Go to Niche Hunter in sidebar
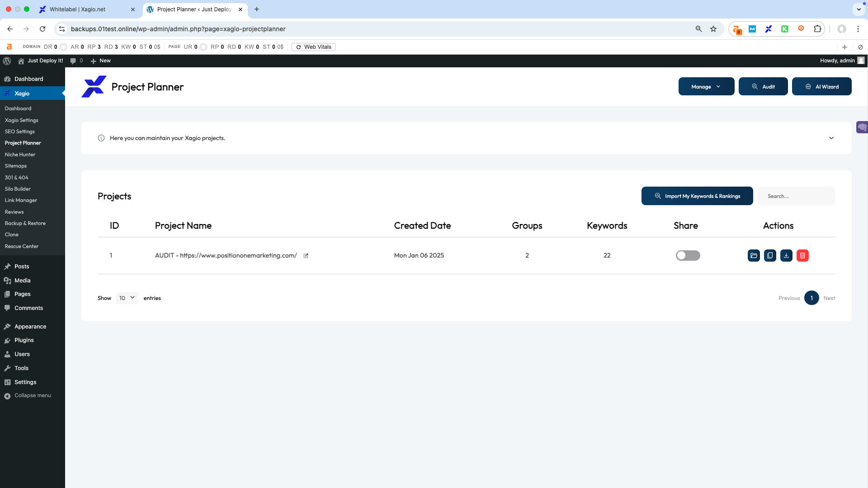The image size is (868, 488). (20, 155)
